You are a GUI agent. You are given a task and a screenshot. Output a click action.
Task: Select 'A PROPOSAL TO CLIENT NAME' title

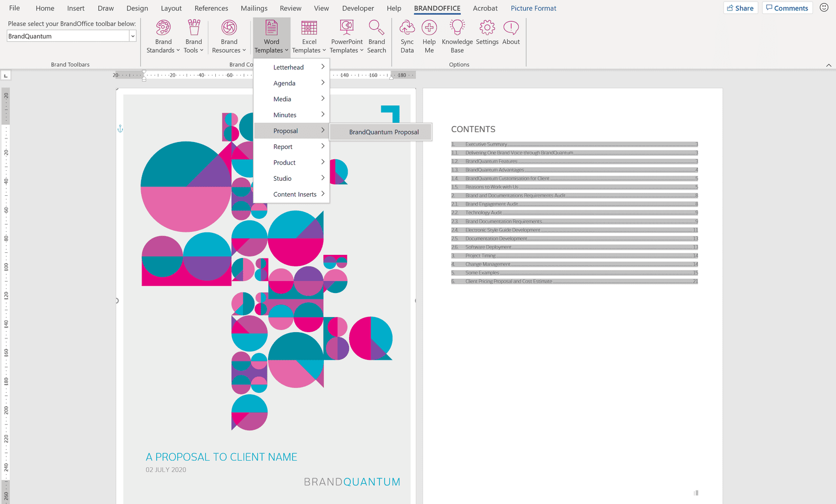point(222,457)
